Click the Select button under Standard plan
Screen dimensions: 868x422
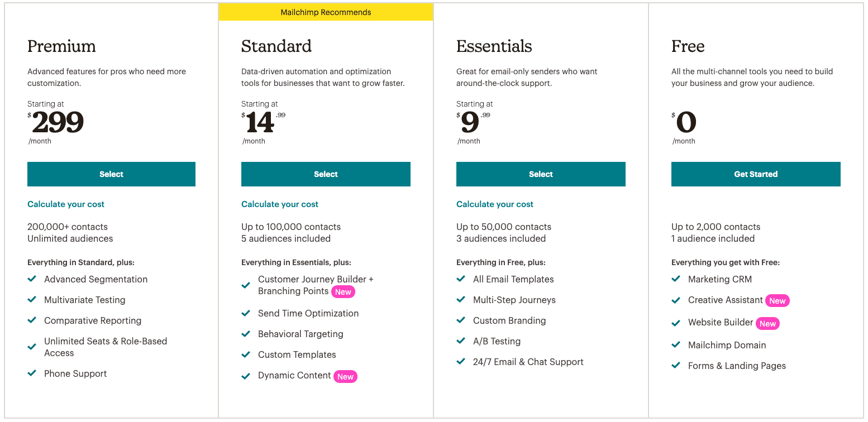[326, 174]
